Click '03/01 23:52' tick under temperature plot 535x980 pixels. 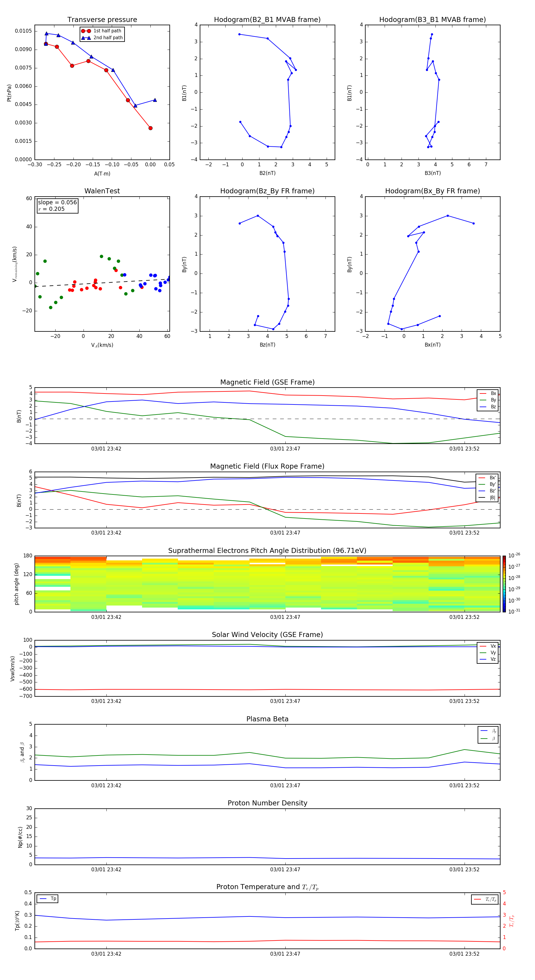(464, 954)
